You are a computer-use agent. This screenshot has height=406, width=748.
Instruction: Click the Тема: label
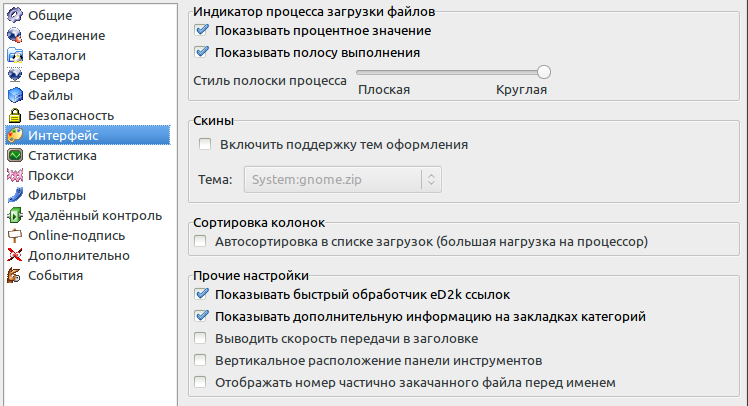click(215, 180)
